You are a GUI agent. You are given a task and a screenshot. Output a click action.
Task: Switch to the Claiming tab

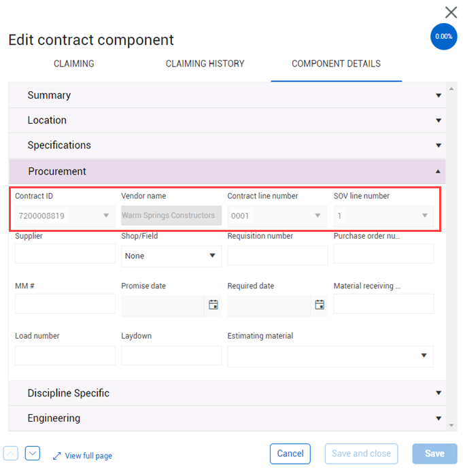74,64
